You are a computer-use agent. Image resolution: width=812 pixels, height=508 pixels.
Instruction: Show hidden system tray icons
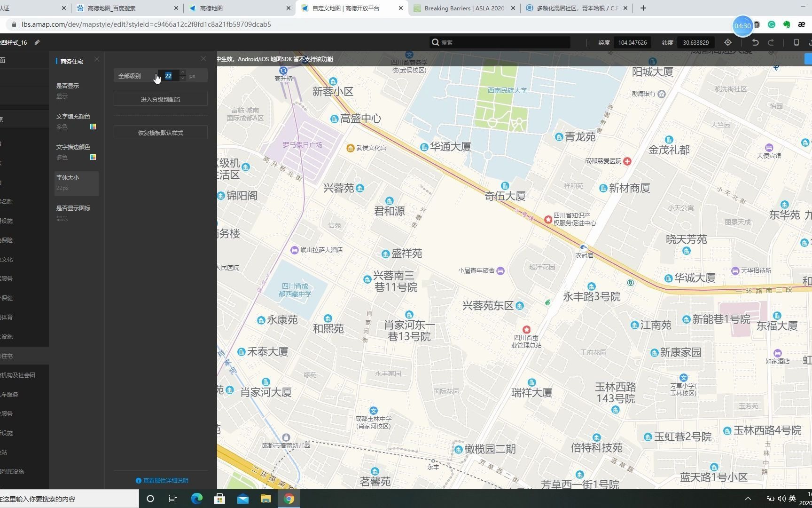pyautogui.click(x=748, y=499)
